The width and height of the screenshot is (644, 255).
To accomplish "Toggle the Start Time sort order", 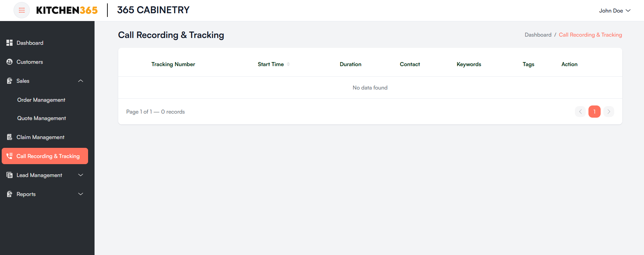I will 288,64.
